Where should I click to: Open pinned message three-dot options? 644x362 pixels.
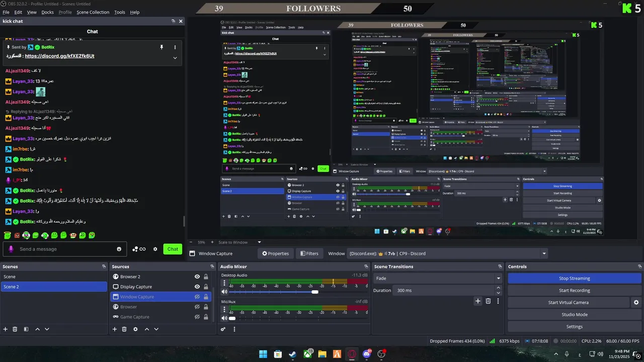coord(175,47)
